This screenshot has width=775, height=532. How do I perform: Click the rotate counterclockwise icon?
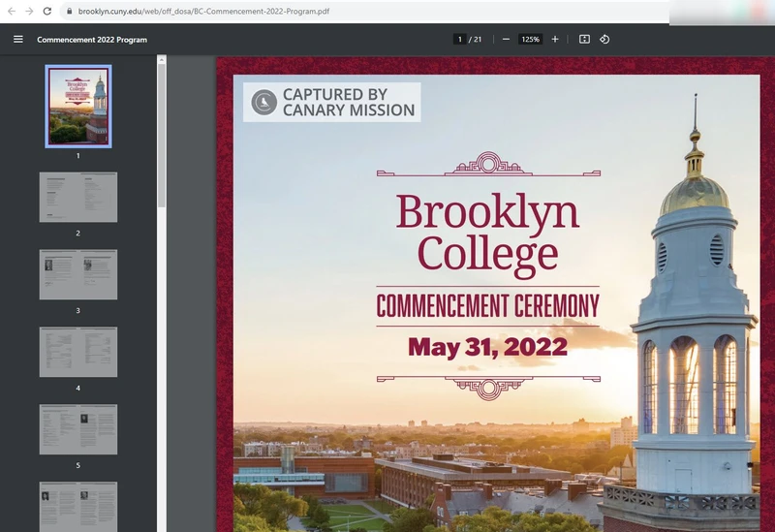click(x=604, y=40)
